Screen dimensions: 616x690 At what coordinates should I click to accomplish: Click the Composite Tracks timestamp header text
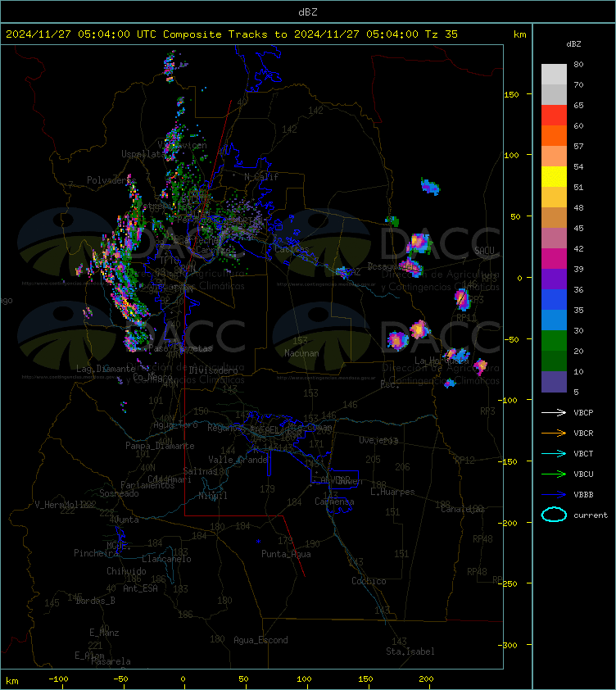point(232,34)
